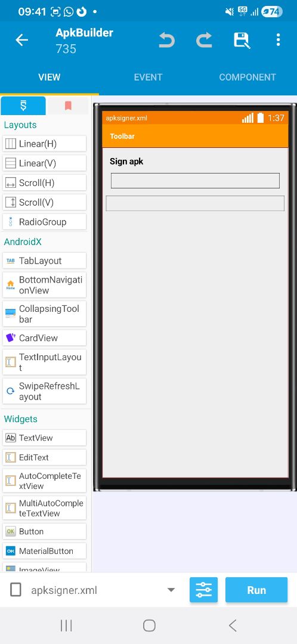Select the first EditText under Sign apk
297x644 pixels.
click(x=195, y=181)
